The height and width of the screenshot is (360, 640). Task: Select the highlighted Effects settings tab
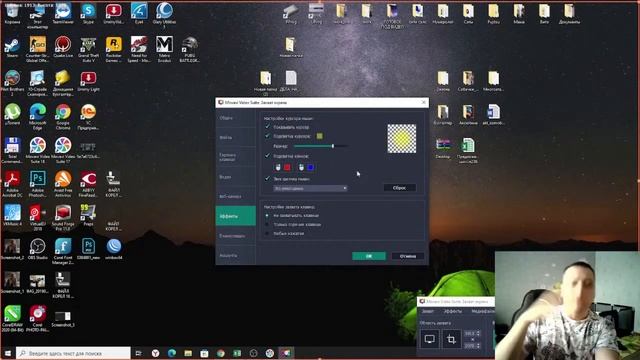[236, 216]
